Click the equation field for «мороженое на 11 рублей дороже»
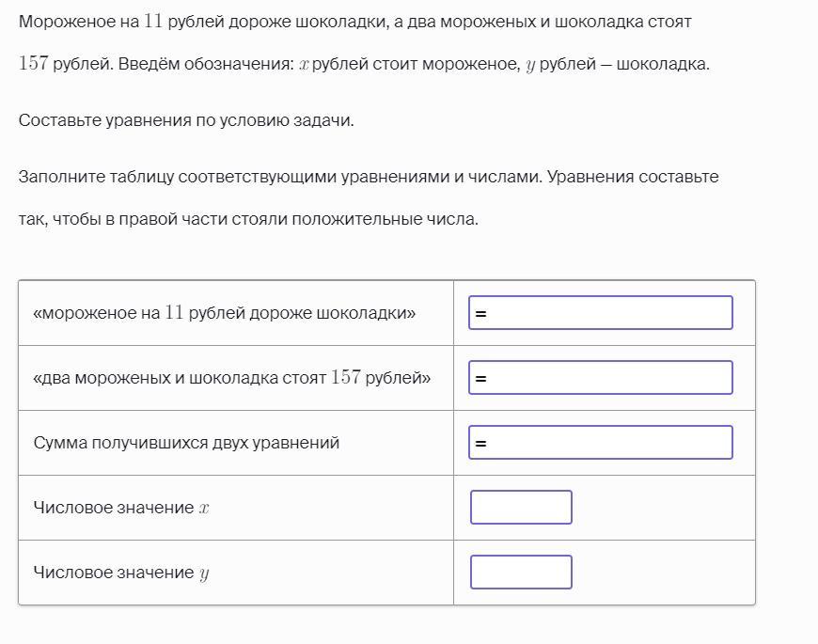The height and width of the screenshot is (644, 818). 601,313
